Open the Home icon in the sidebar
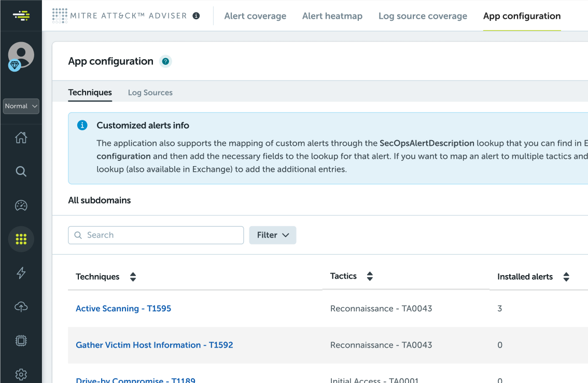 21,138
